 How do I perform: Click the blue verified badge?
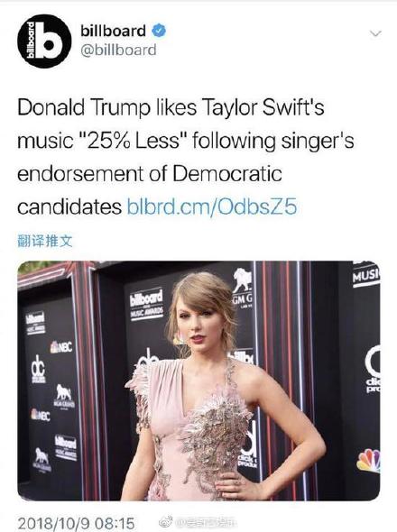(159, 31)
